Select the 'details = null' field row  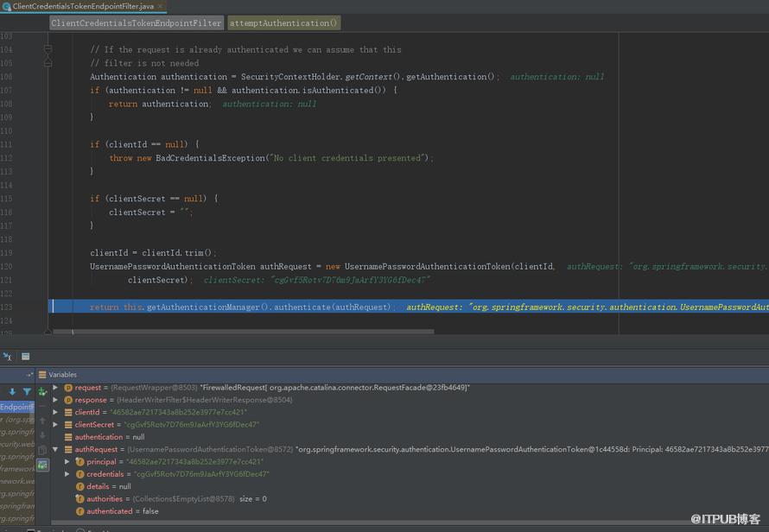click(409, 486)
